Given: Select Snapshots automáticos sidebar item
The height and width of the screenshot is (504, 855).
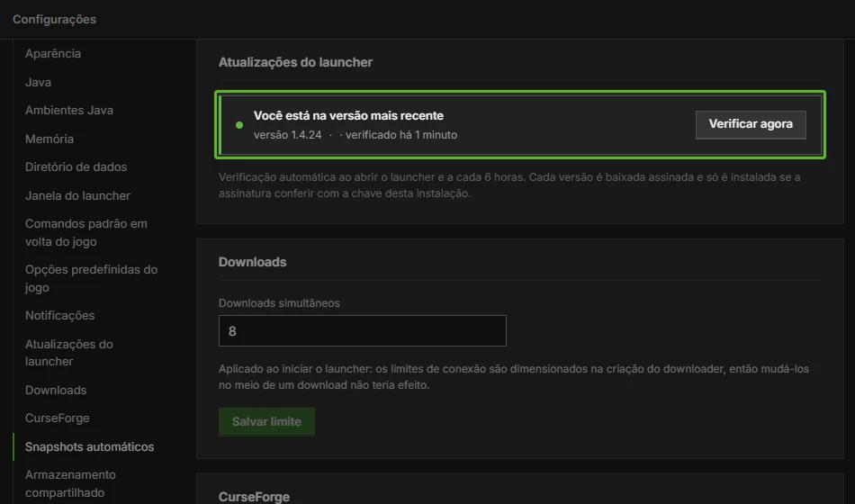Looking at the screenshot, I should (89, 446).
